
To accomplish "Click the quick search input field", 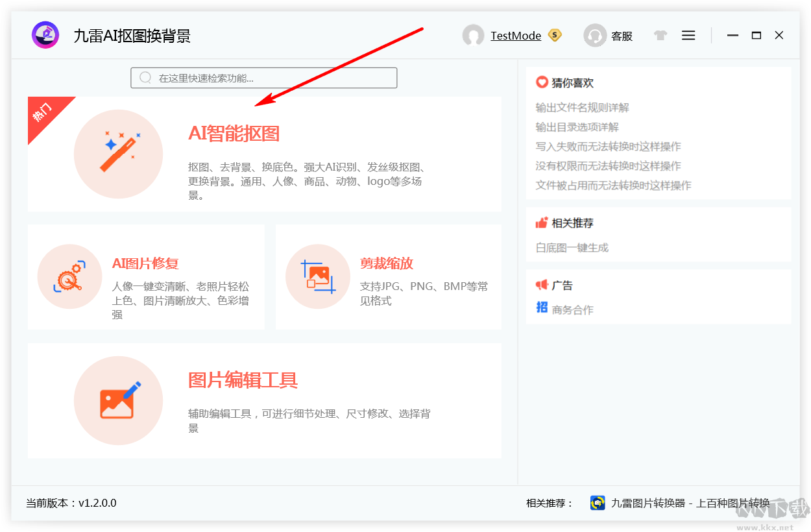I will click(263, 77).
